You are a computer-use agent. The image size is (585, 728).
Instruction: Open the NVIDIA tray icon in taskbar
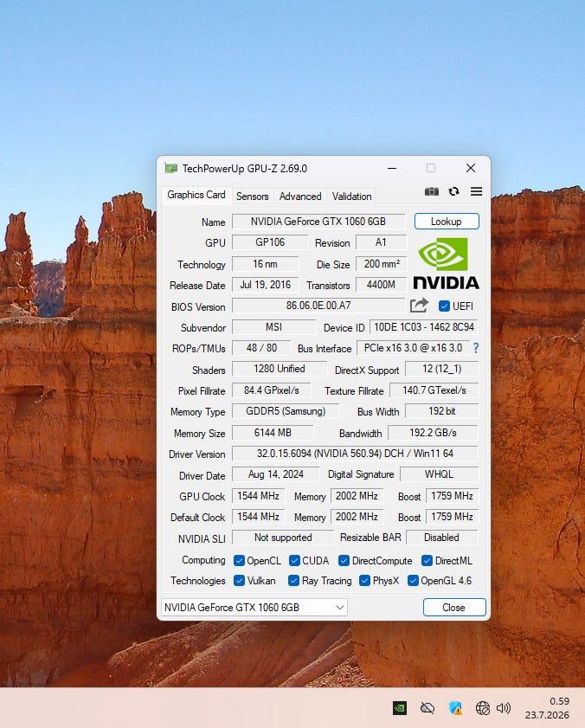400,708
